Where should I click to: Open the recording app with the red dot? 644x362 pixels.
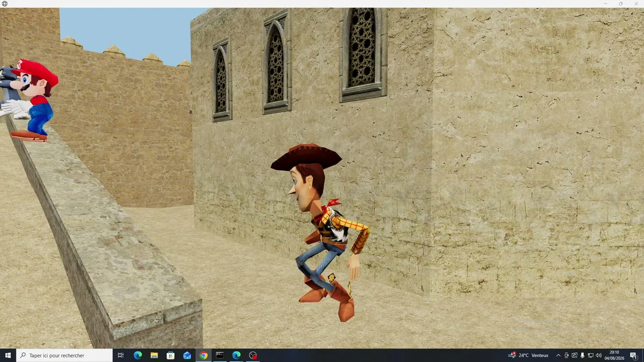pos(253,355)
